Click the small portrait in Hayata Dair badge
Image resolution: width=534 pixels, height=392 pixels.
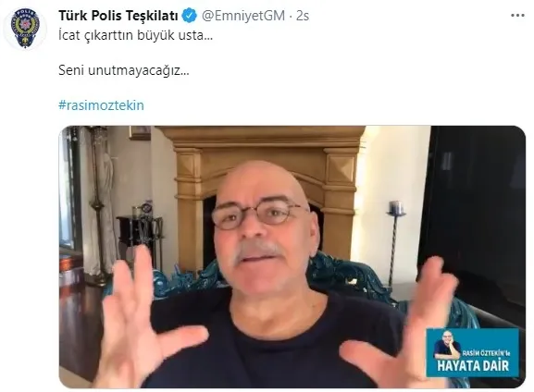coord(447,344)
